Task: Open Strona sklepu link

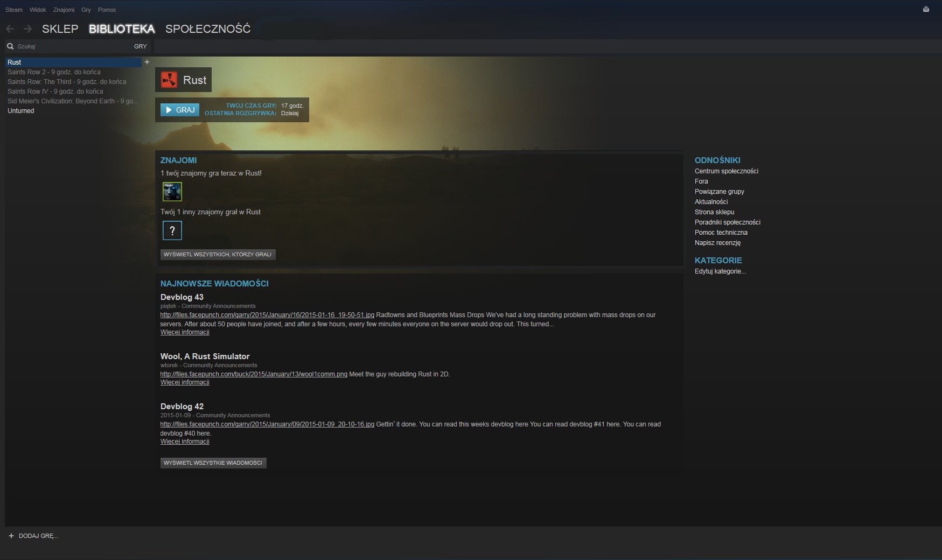Action: tap(715, 212)
